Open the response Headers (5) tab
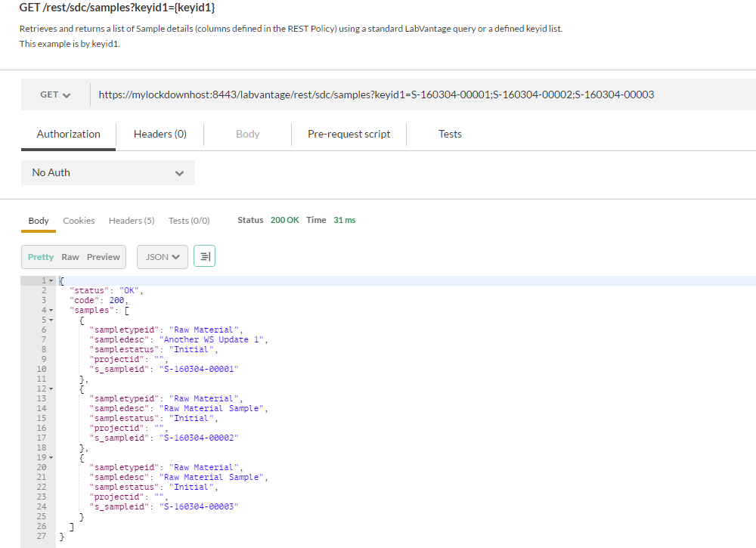This screenshot has width=756, height=548. pyautogui.click(x=132, y=221)
